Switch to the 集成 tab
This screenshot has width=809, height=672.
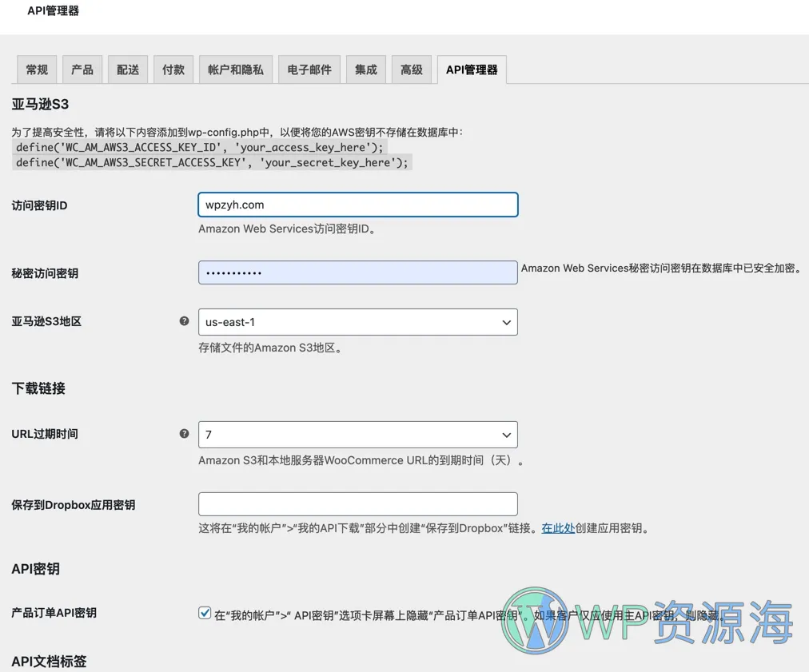[365, 70]
